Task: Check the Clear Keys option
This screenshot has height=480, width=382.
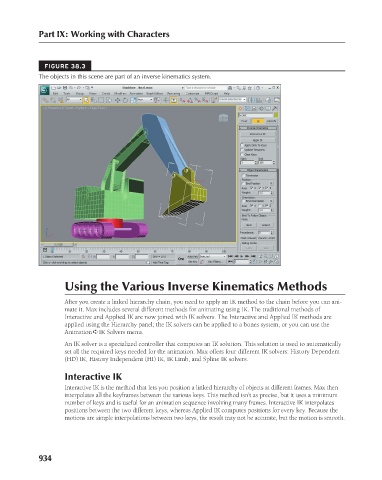Action: (x=242, y=154)
